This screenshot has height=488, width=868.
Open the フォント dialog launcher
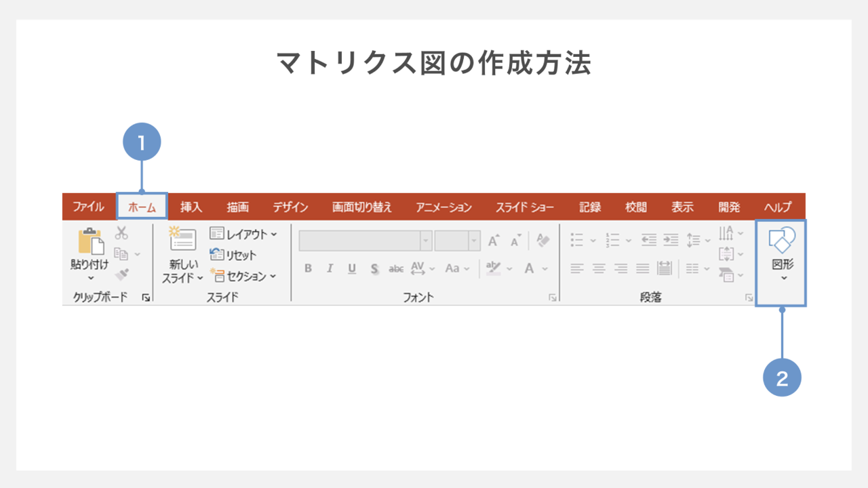(x=553, y=298)
